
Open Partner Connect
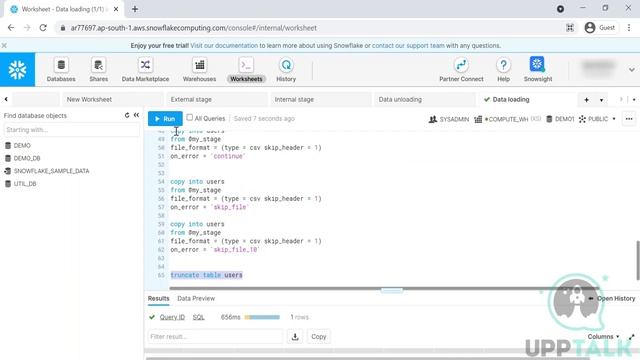coord(461,70)
